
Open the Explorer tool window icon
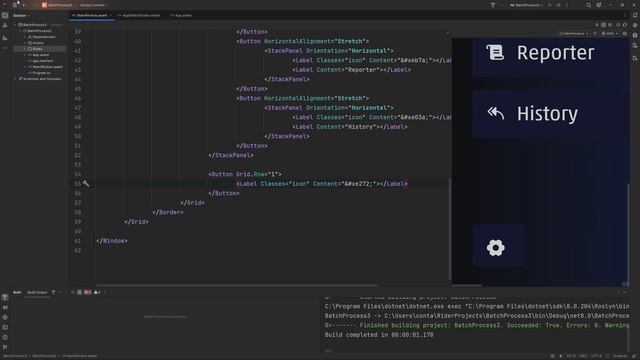pos(5,15)
